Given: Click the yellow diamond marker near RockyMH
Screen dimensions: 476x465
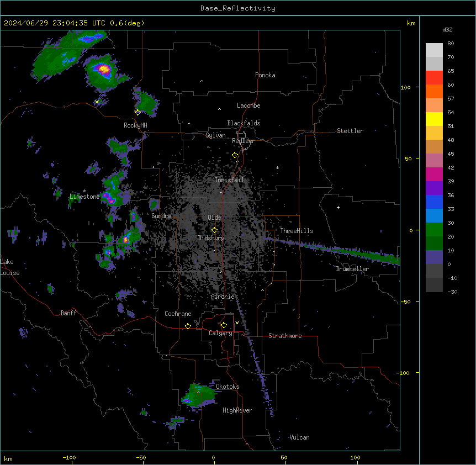Looking at the screenshot, I should pos(137,112).
